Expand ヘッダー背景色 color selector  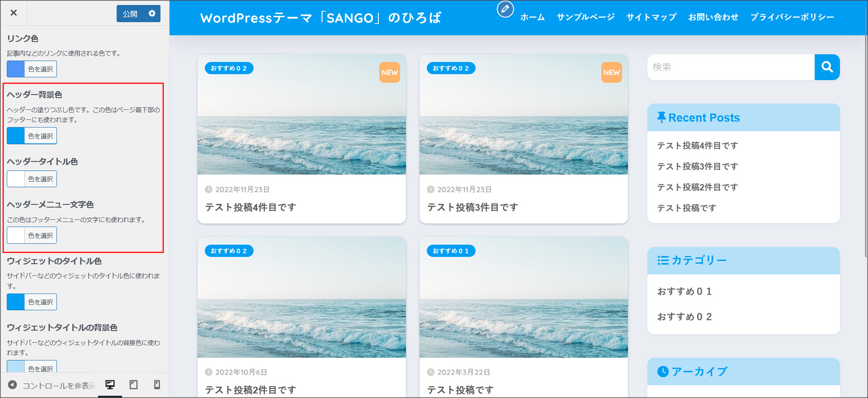pos(32,136)
